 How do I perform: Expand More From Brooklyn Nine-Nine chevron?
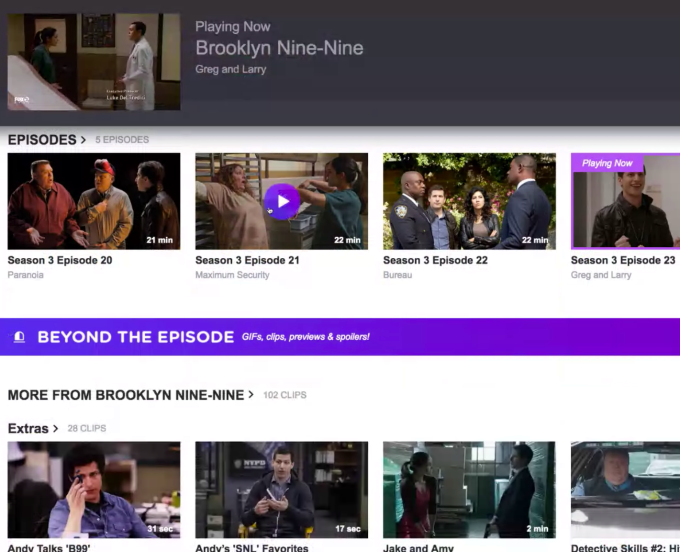click(251, 395)
